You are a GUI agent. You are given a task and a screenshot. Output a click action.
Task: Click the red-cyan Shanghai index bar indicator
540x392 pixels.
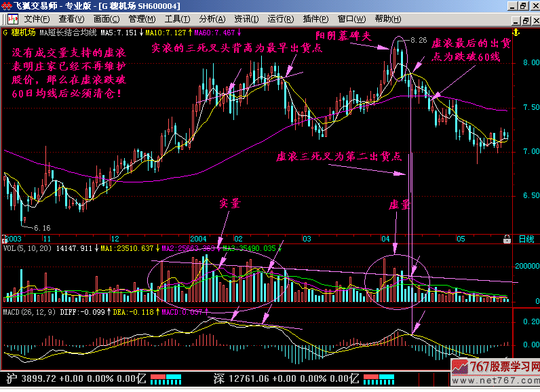[x=166, y=377]
